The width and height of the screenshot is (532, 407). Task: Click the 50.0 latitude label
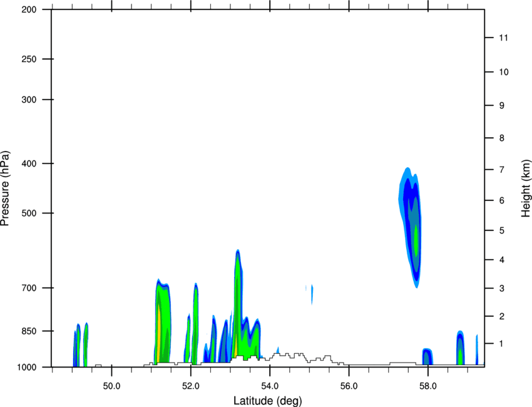[x=111, y=386]
